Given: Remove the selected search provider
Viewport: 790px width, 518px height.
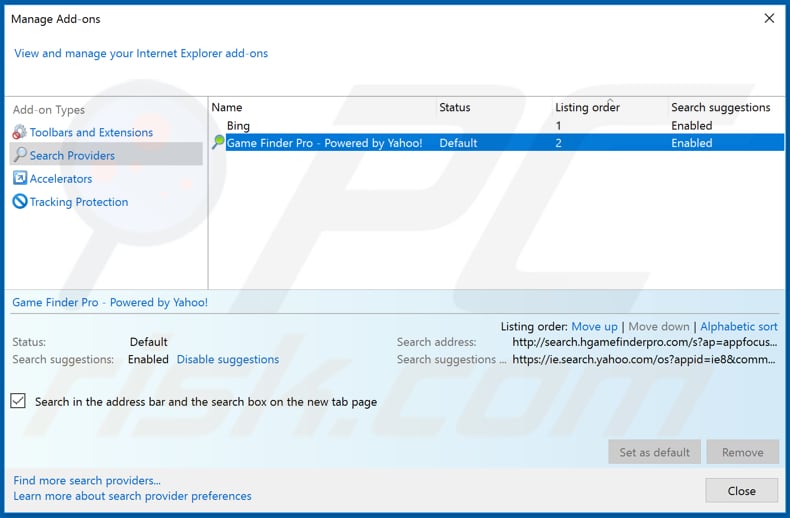Looking at the screenshot, I should click(x=743, y=452).
